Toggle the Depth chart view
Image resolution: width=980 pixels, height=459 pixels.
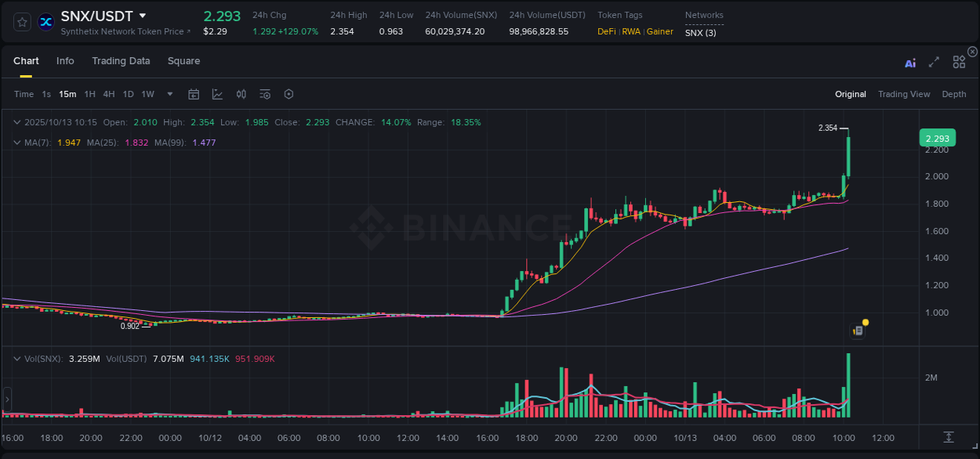pos(953,94)
